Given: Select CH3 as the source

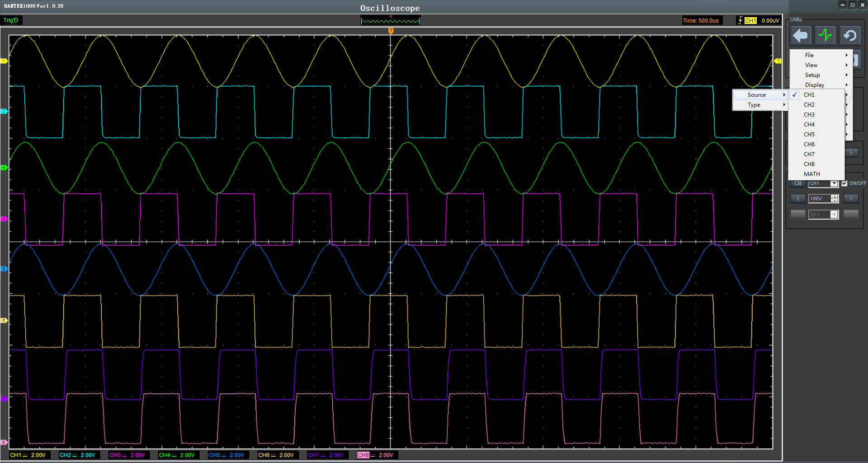Looking at the screenshot, I should 809,115.
